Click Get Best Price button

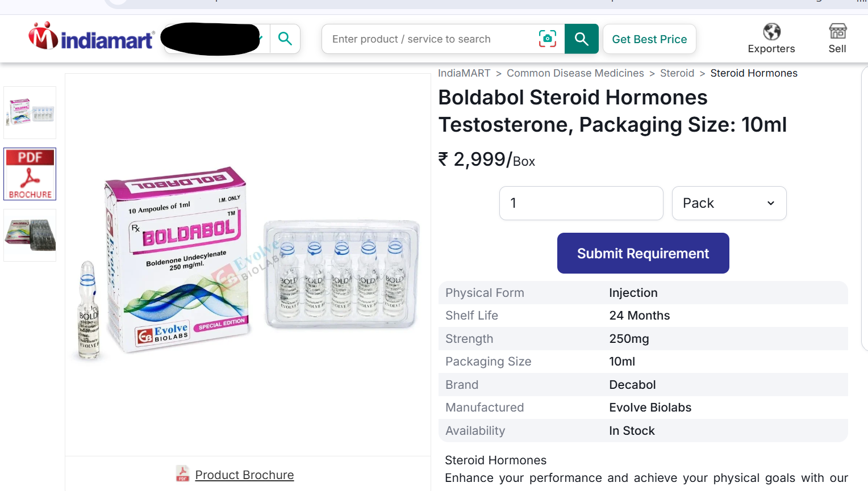click(x=649, y=39)
